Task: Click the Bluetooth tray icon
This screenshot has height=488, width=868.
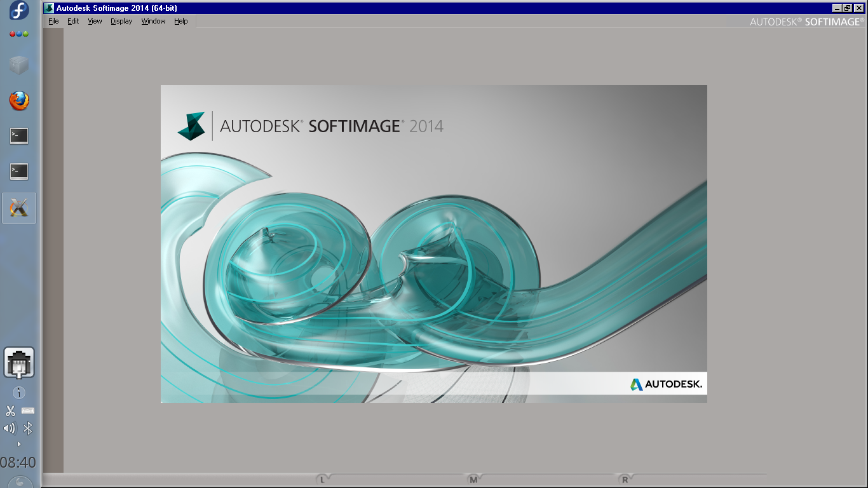Action: [28, 428]
